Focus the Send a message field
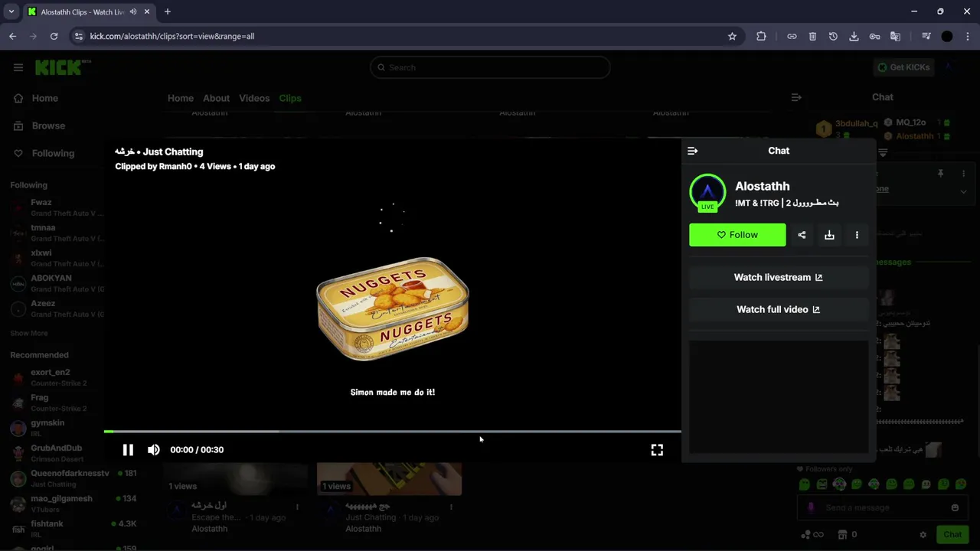 pos(880,507)
